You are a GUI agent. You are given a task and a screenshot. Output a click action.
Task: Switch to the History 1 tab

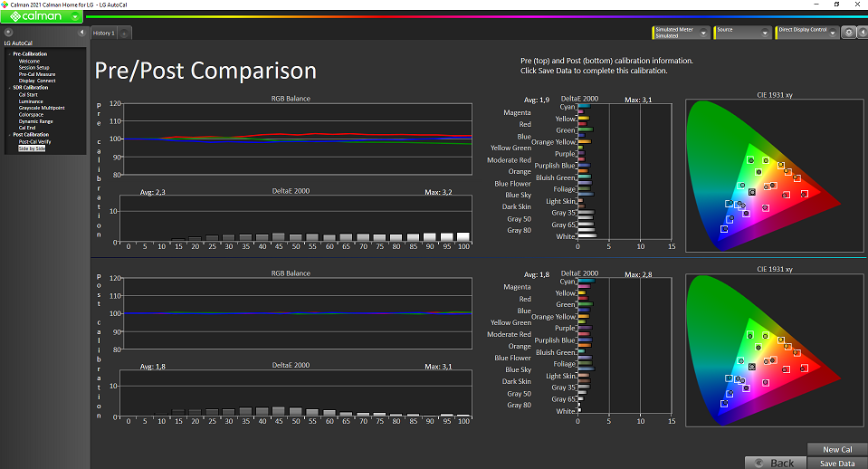[104, 33]
